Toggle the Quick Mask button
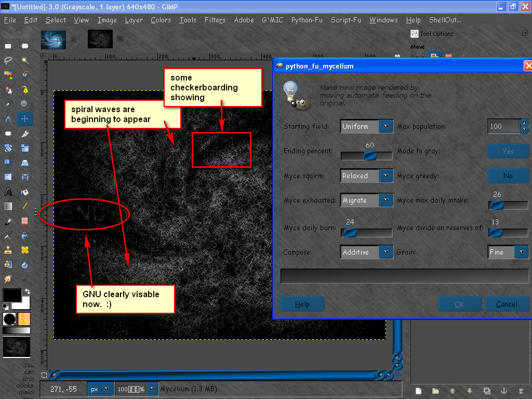 pos(44,375)
